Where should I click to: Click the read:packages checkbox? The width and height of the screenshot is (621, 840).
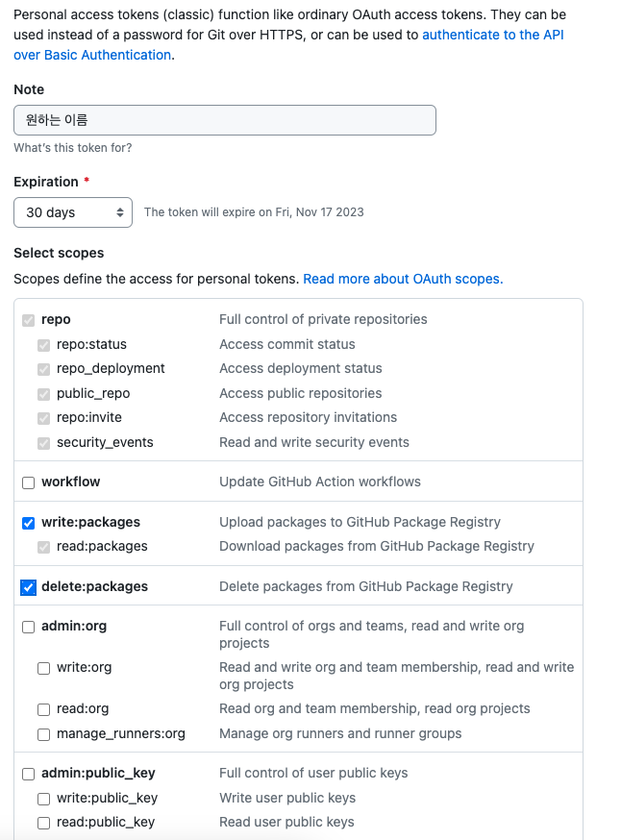[44, 548]
